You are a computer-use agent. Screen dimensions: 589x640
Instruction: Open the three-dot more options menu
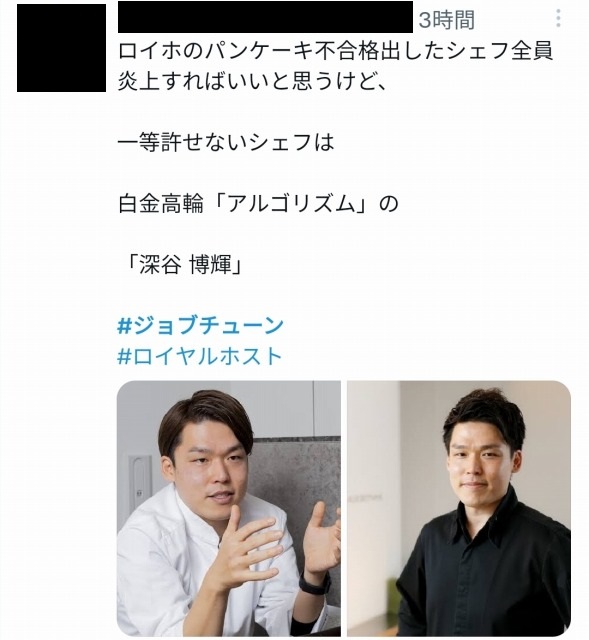pos(558,19)
